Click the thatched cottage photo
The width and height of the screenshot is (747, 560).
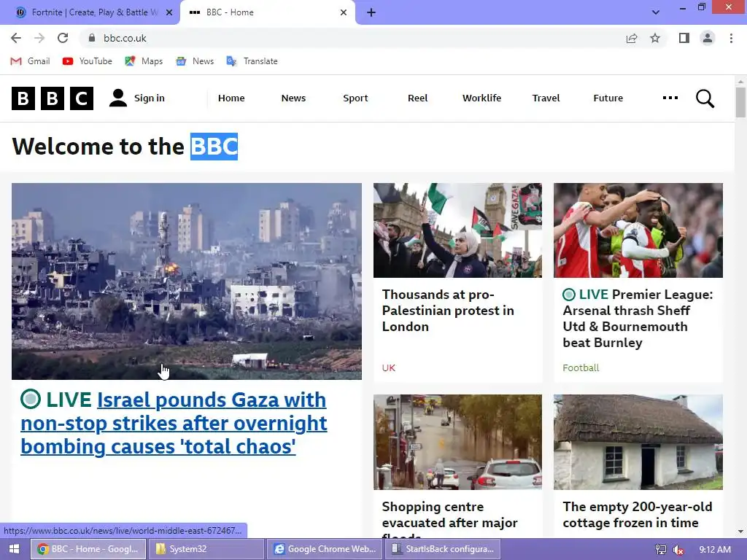pos(638,442)
